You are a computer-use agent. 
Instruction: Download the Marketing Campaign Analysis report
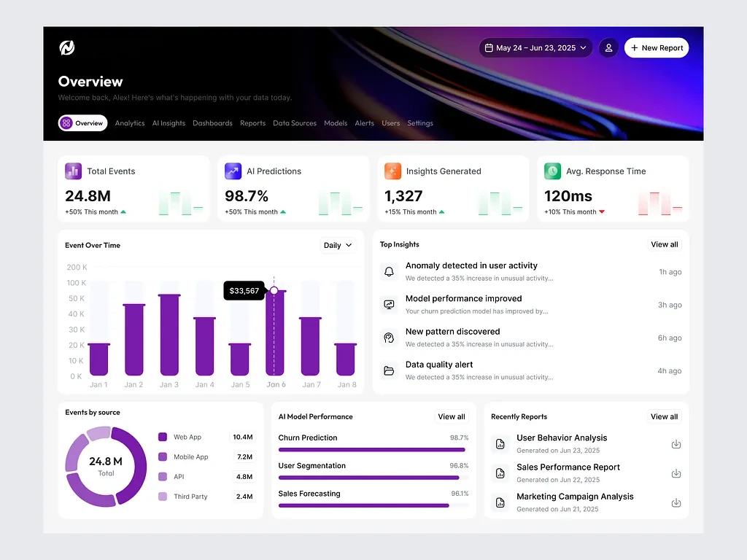(676, 503)
